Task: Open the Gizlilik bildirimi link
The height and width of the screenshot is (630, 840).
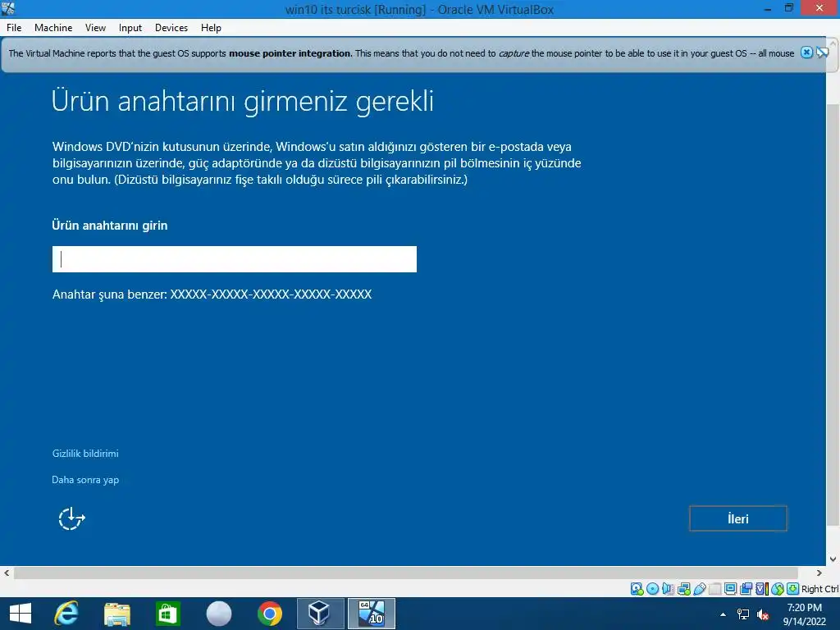Action: click(x=85, y=453)
